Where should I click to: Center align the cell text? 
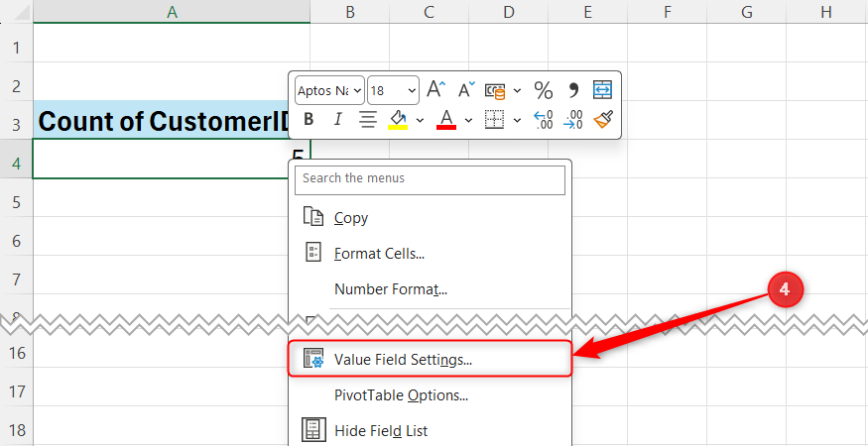click(x=368, y=119)
